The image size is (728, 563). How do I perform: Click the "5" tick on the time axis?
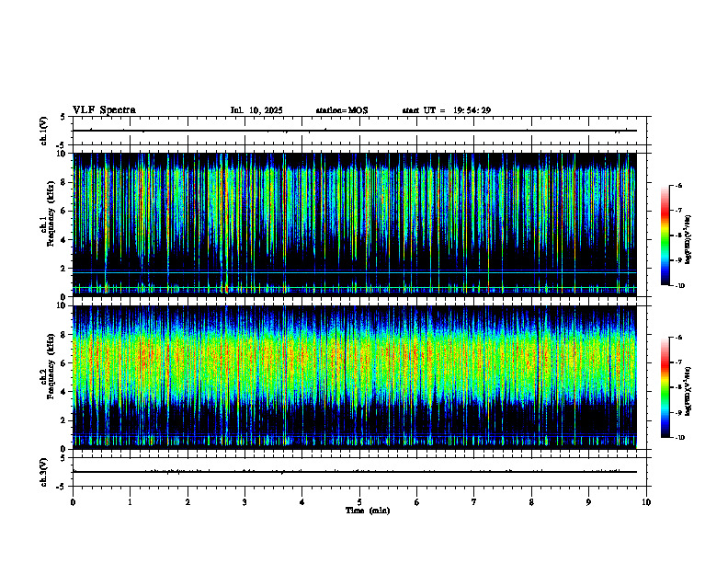359,502
